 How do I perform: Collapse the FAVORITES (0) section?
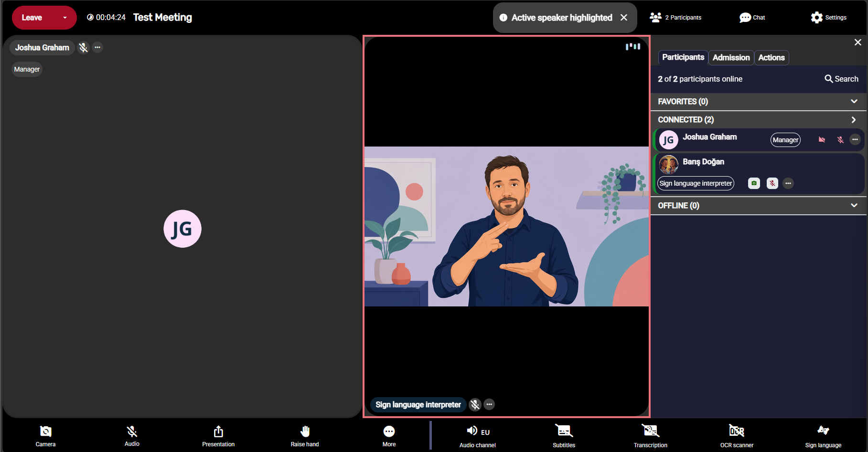point(759,102)
